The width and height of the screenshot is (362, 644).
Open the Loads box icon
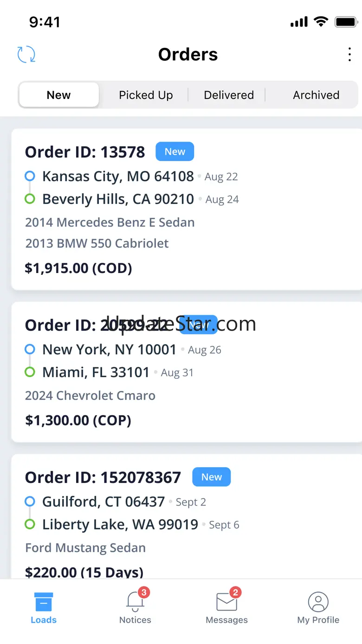[44, 602]
